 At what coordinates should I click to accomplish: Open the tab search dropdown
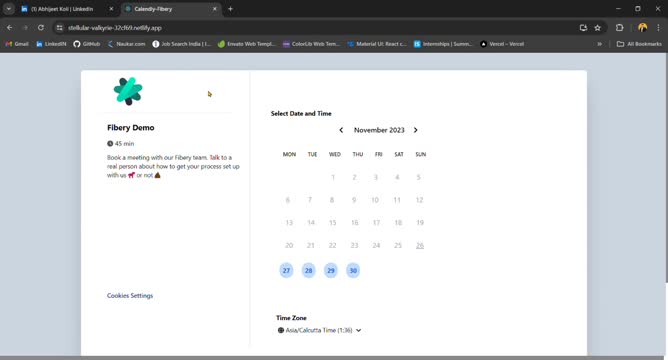point(9,9)
